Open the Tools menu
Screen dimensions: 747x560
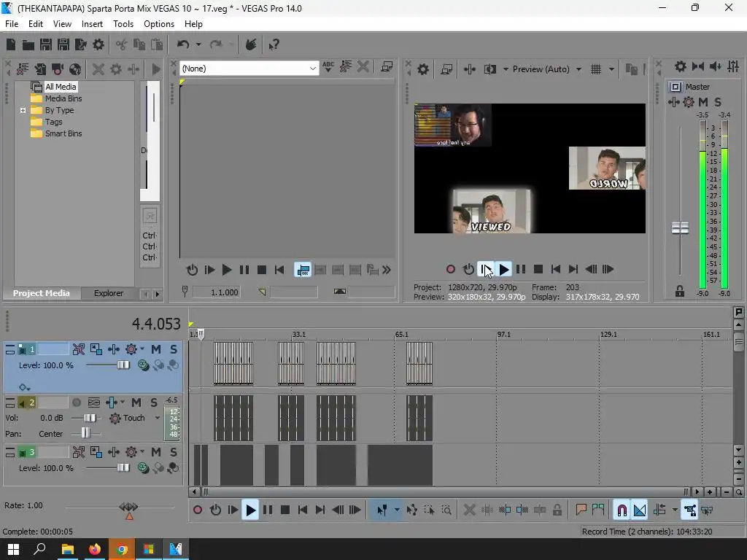[123, 24]
